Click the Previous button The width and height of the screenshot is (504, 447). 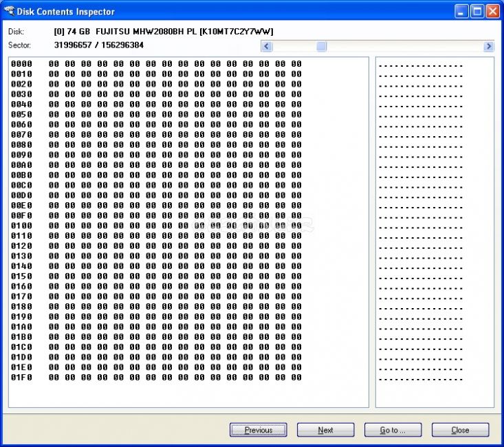pos(259,430)
